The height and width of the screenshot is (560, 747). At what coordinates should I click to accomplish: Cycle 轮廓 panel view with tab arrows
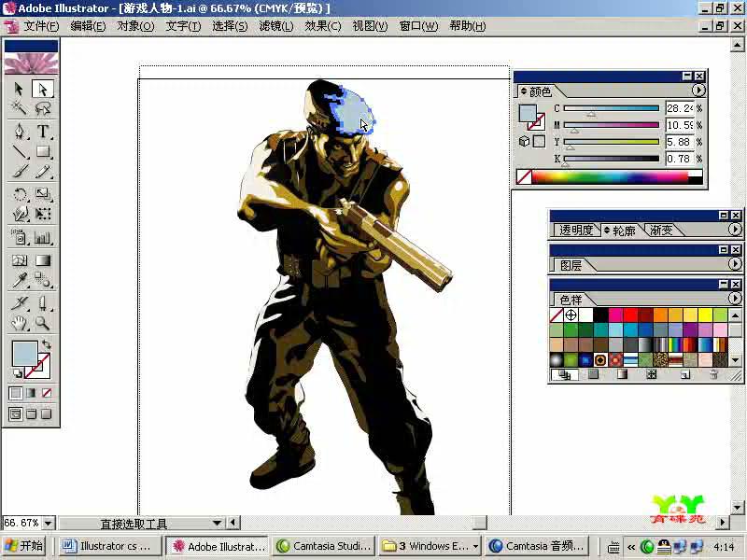607,231
